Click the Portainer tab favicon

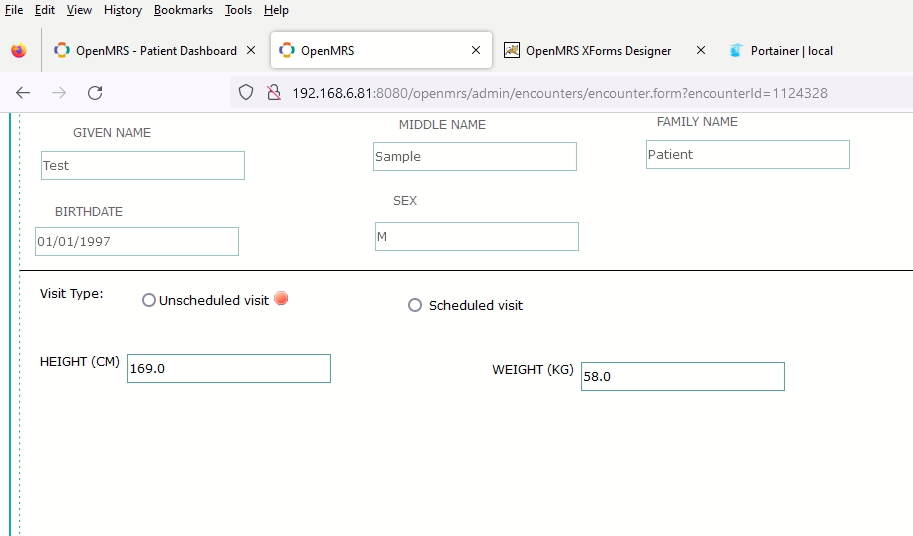[x=736, y=51]
